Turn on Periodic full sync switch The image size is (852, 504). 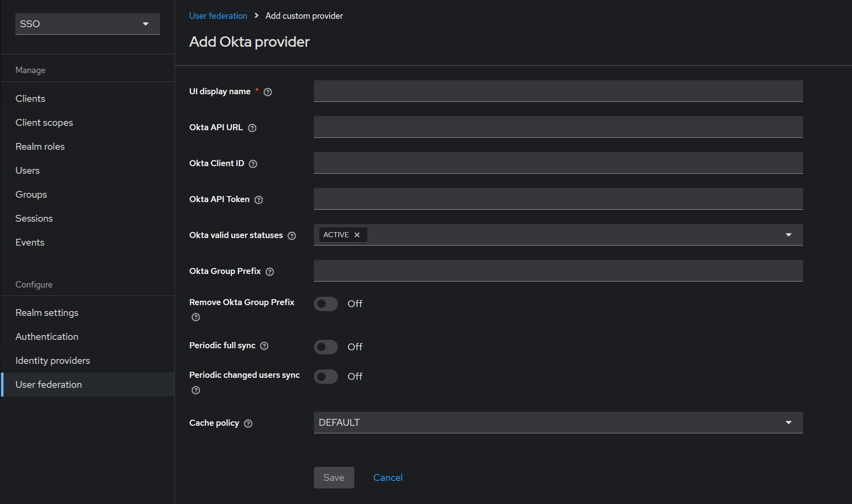pos(326,347)
